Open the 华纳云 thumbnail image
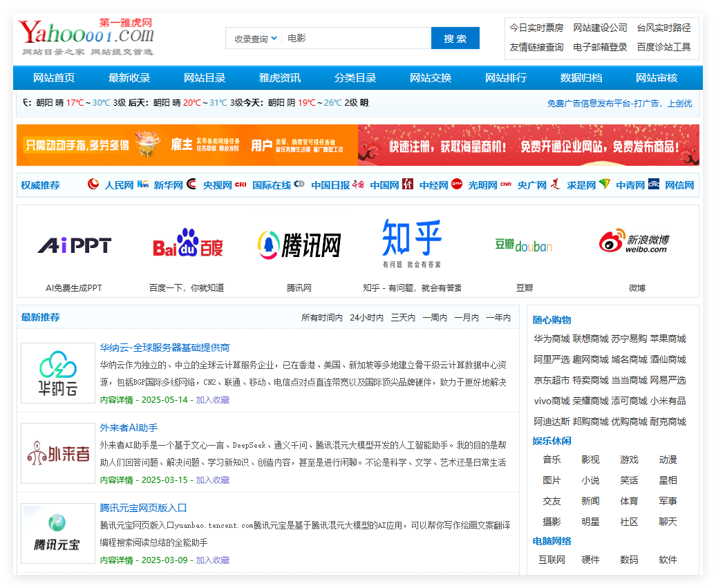The height and width of the screenshot is (588, 716). tap(58, 373)
